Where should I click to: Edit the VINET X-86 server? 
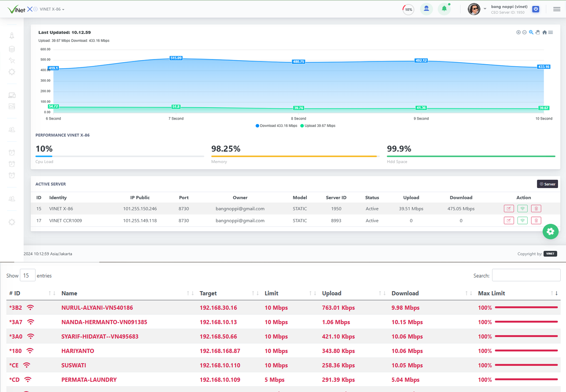tap(509, 209)
